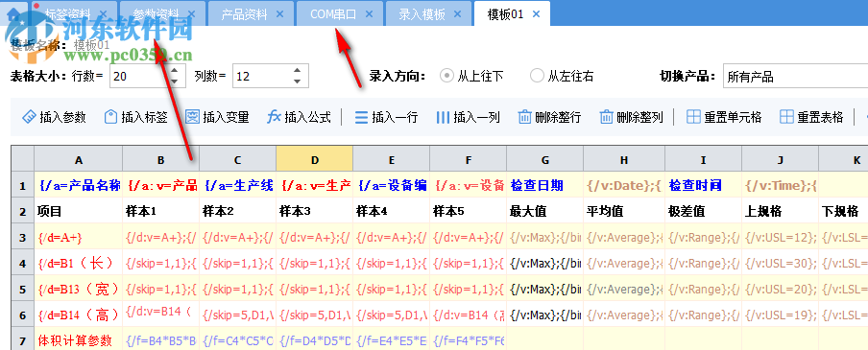Decrease the 行数 row count
Screen dimensions: 868x350
[175, 82]
